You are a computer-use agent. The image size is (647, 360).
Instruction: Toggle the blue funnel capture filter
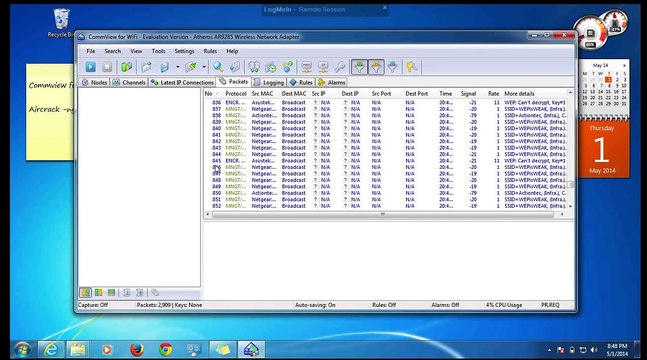pos(392,67)
